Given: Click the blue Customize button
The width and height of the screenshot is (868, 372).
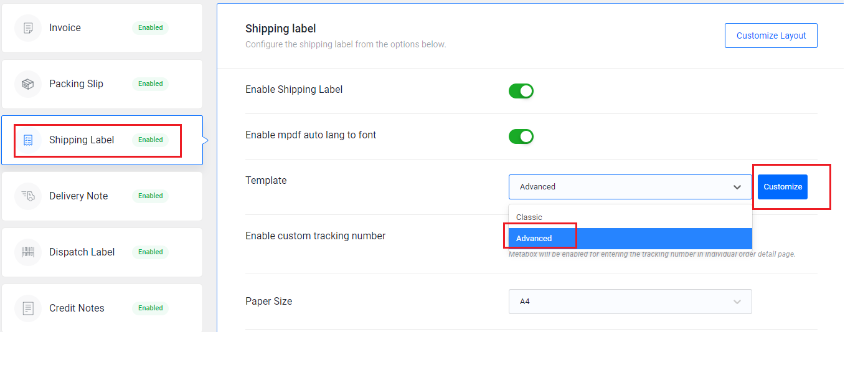Looking at the screenshot, I should 783,187.
